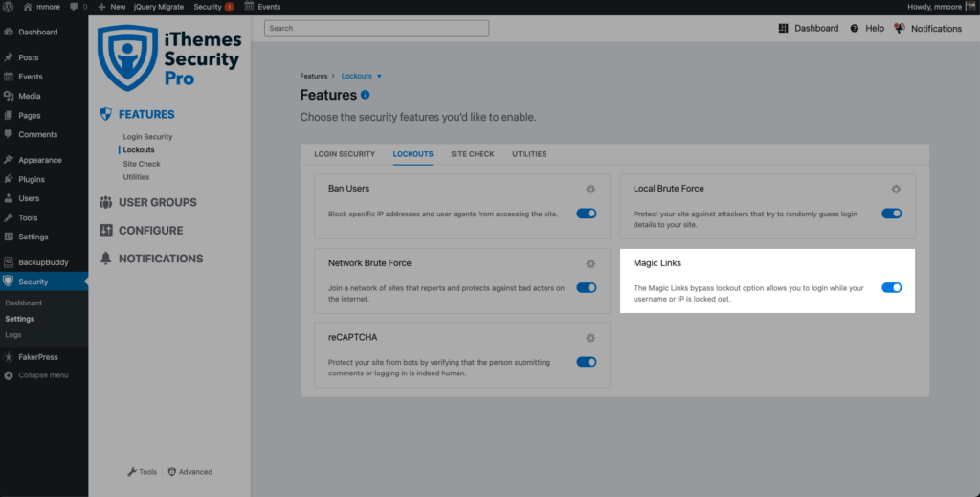Click the info icon next to Features heading

click(x=365, y=95)
